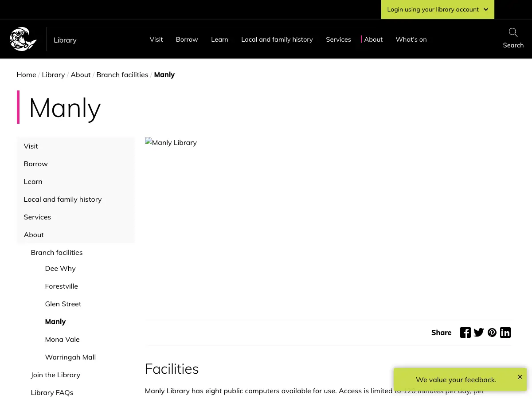Open the Learn menu in top navigation

219,39
